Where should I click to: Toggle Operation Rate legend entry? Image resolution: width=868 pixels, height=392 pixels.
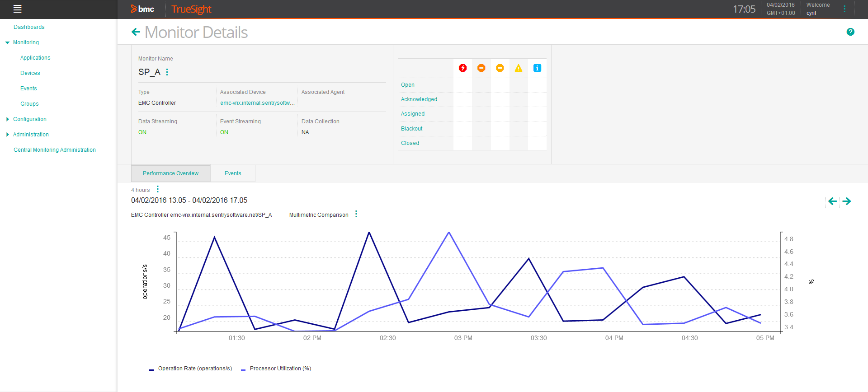coord(190,369)
